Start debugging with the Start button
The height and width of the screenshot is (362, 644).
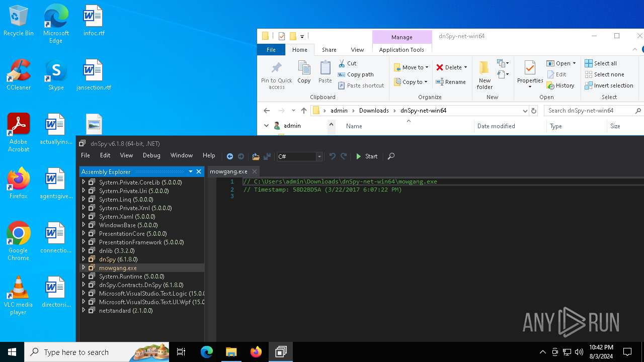click(x=367, y=156)
